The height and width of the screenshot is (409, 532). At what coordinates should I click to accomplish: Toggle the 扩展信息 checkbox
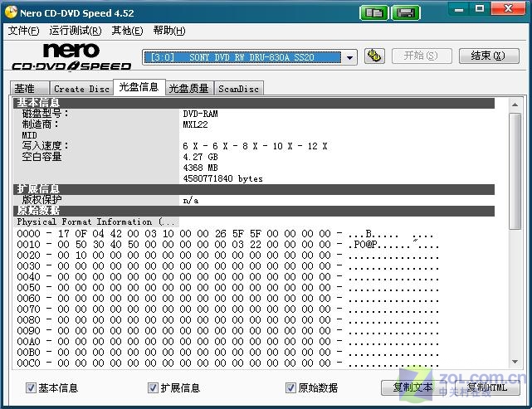pyautogui.click(x=153, y=387)
